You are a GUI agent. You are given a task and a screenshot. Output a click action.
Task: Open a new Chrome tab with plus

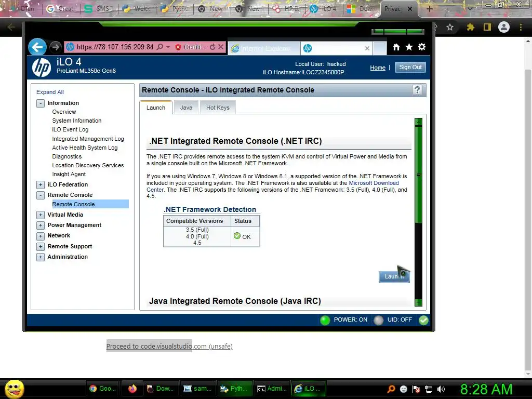[429, 9]
